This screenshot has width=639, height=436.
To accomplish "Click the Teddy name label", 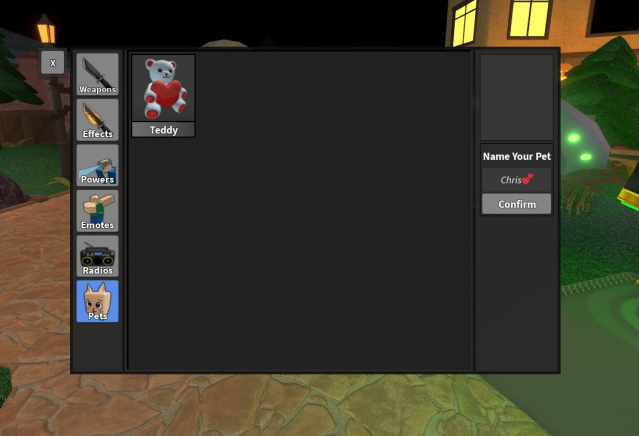I will click(x=163, y=130).
